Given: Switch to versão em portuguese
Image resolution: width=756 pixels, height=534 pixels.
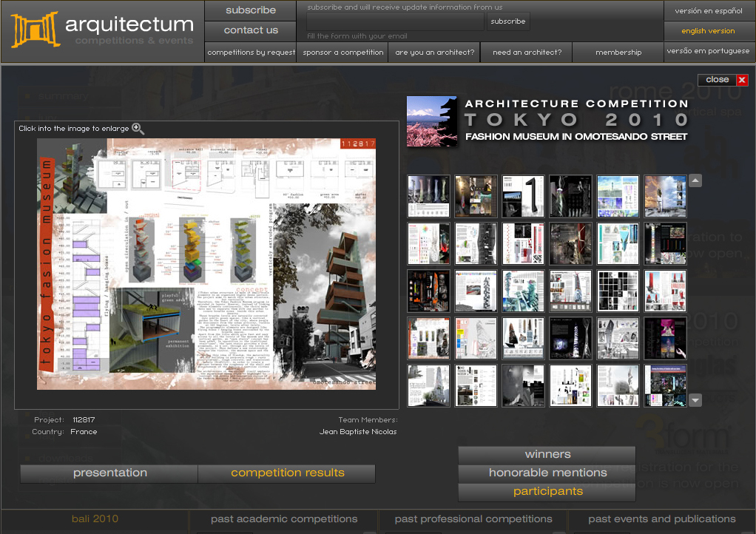Looking at the screenshot, I should [x=708, y=51].
